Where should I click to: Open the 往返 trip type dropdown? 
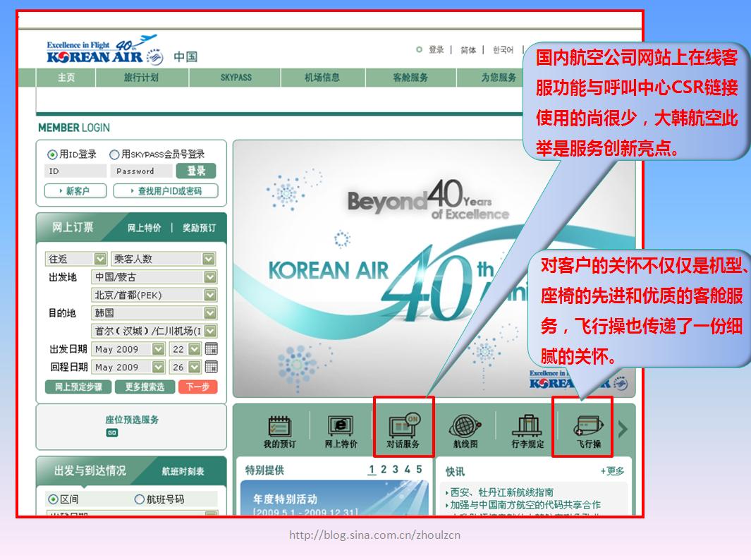click(x=75, y=259)
